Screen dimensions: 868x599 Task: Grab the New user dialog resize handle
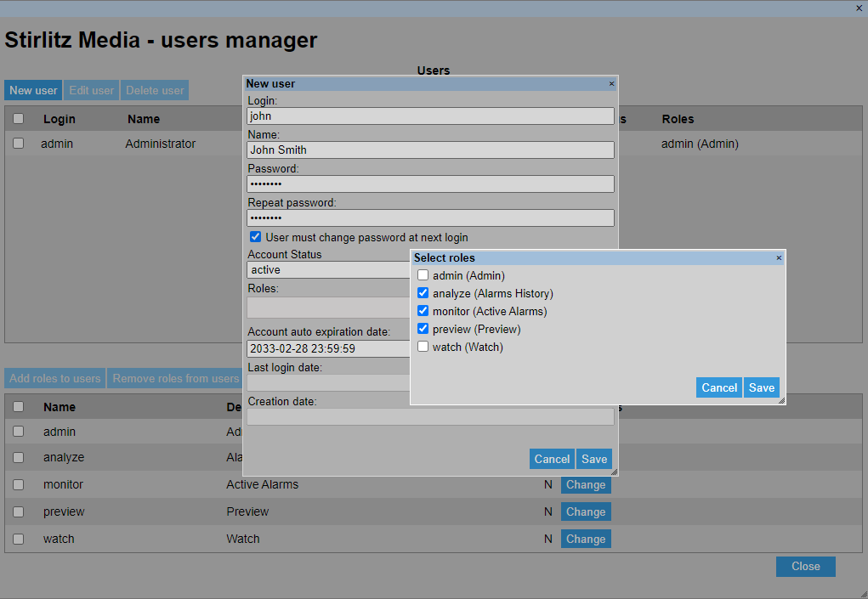pyautogui.click(x=614, y=472)
